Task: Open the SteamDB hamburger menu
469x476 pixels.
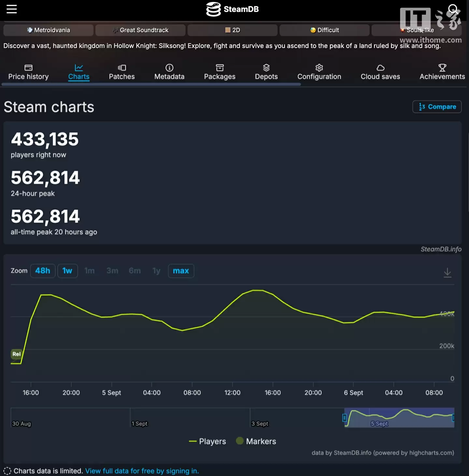Action: [x=12, y=9]
